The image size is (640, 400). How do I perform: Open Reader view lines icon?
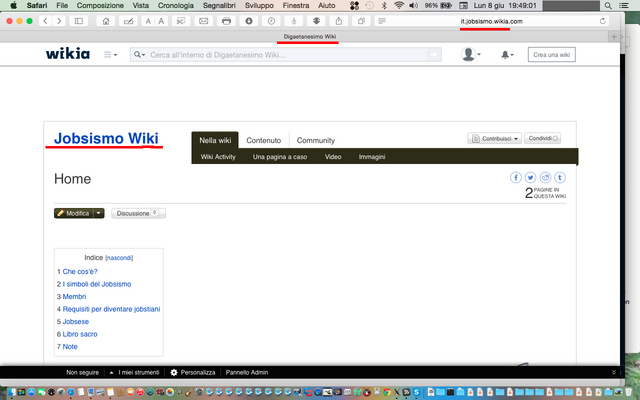pyautogui.click(x=382, y=21)
